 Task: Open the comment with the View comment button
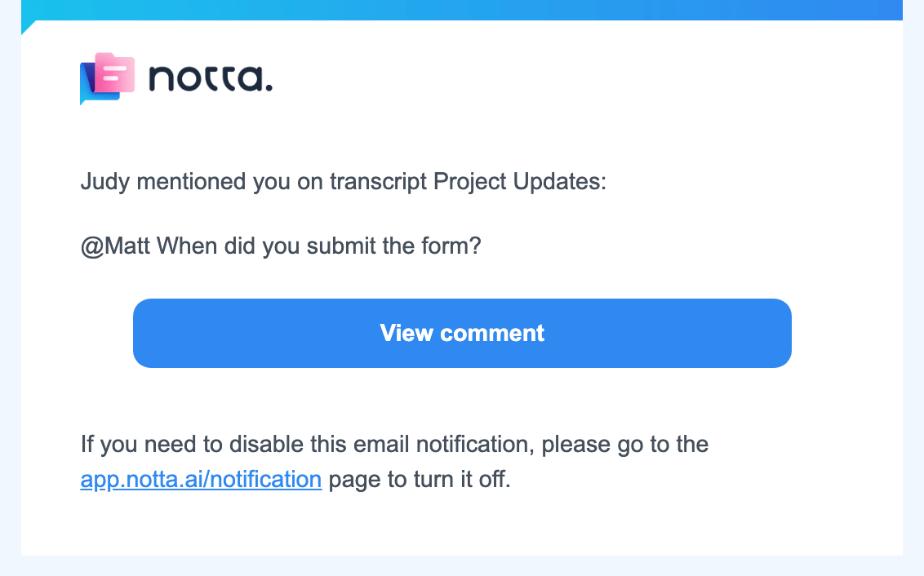tap(462, 333)
